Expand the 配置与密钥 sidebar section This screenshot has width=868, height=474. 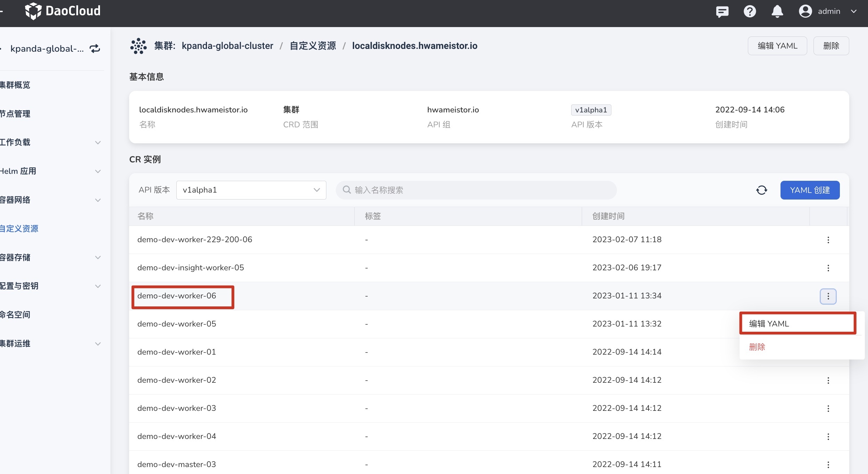pos(98,286)
